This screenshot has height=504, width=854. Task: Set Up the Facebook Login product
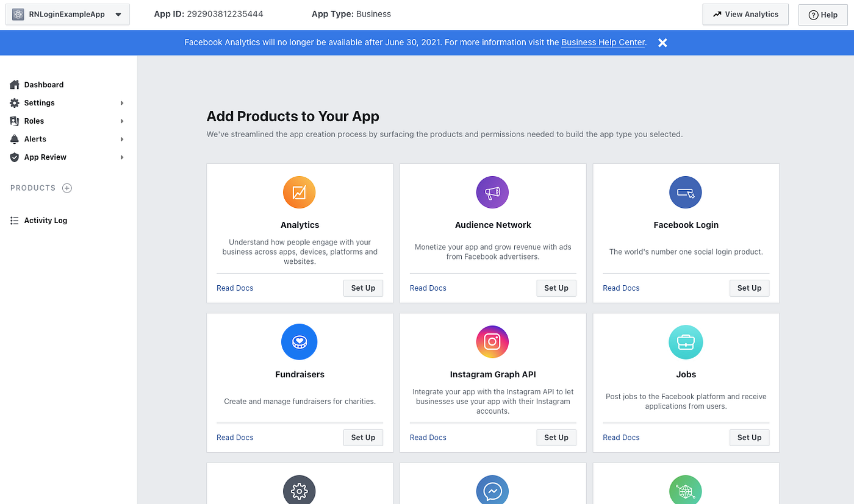tap(749, 288)
